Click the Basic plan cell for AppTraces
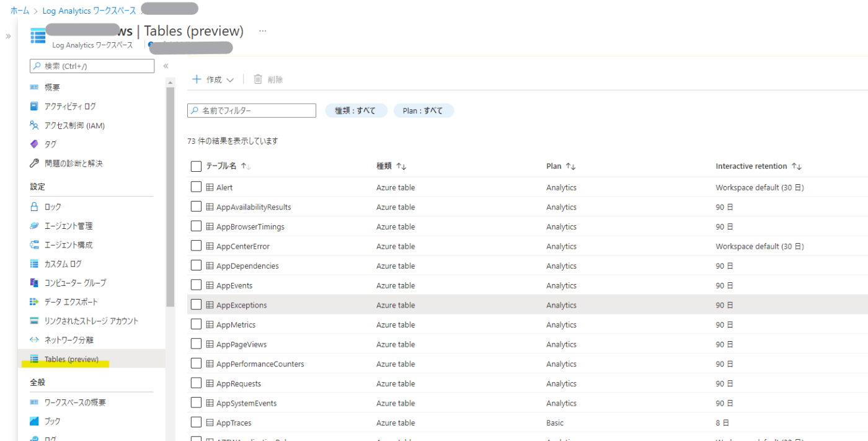This screenshot has width=868, height=441. 555,422
